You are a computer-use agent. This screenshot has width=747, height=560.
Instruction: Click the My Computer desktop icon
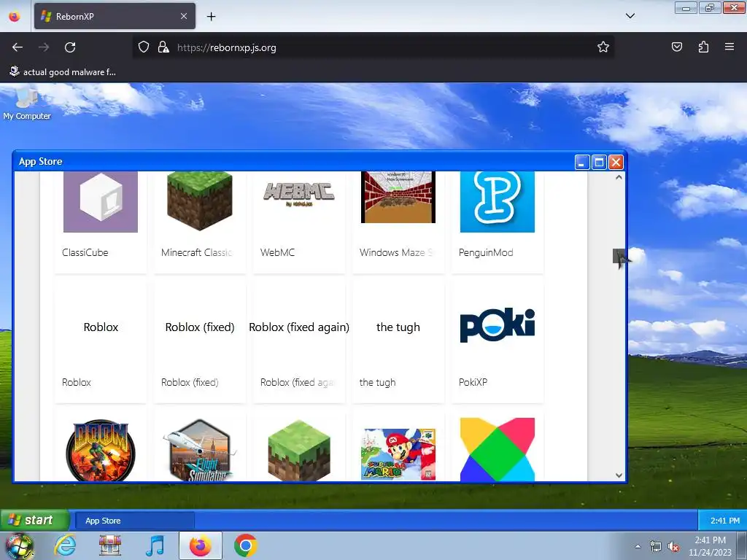[27, 104]
